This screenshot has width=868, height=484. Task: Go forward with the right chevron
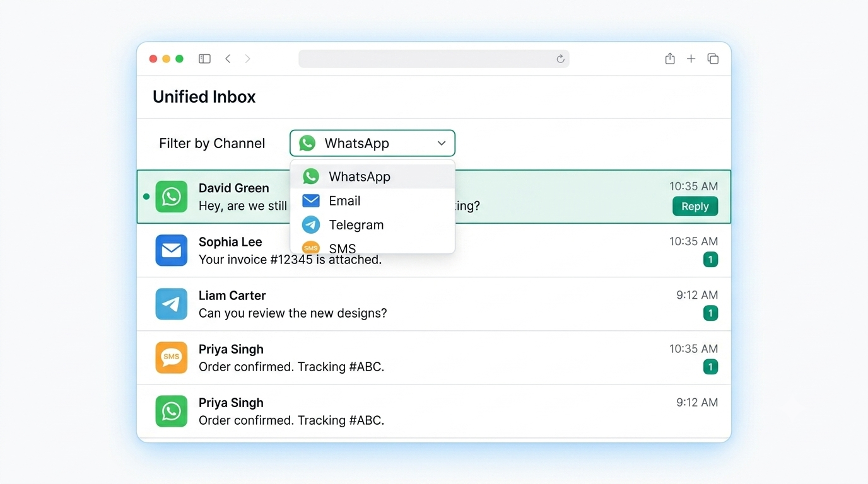tap(248, 59)
